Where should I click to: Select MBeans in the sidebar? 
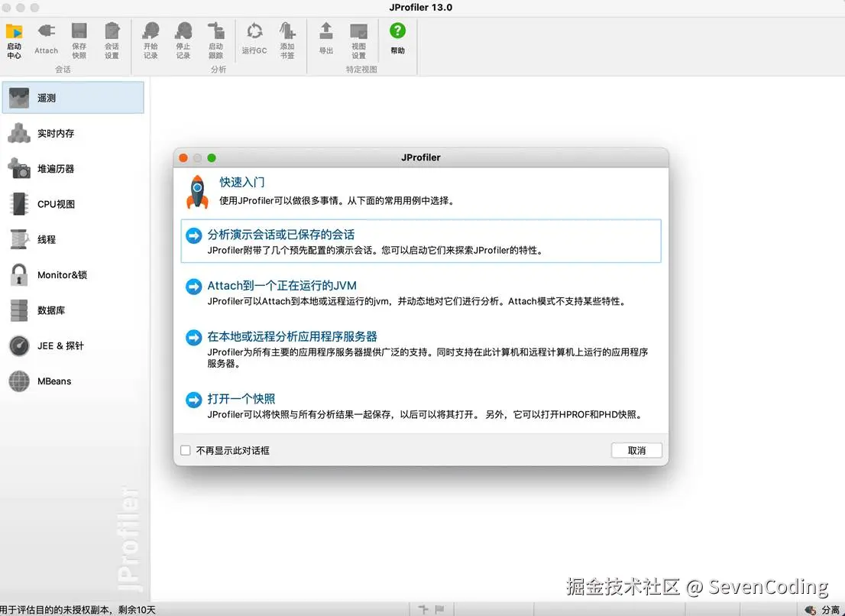pos(73,381)
